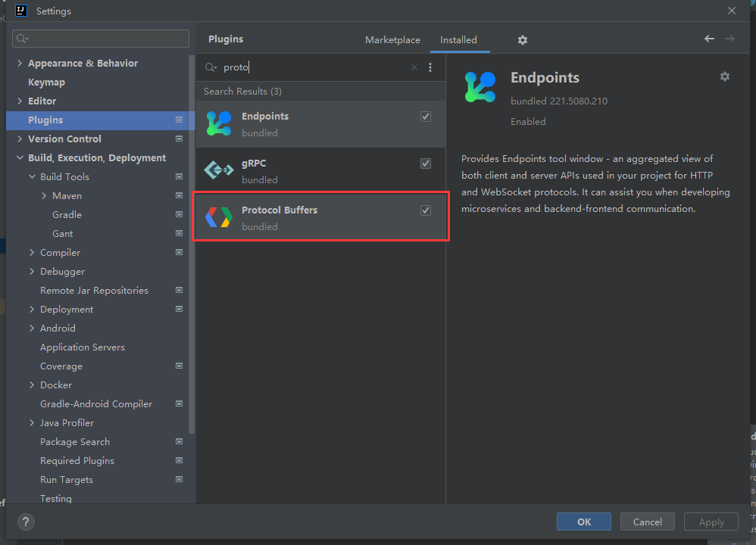Click the Plugins settings gear icon
756x545 pixels.
522,40
